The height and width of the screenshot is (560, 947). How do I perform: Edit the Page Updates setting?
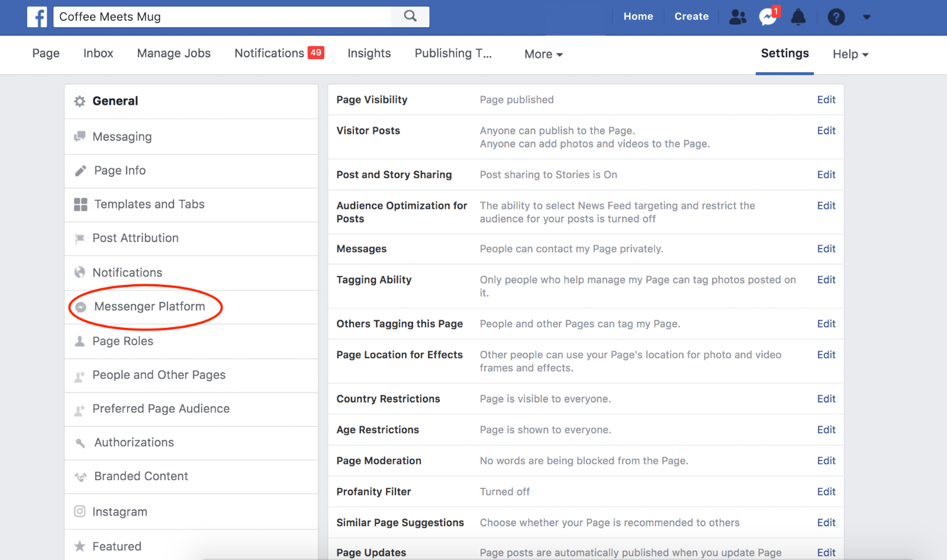click(826, 552)
